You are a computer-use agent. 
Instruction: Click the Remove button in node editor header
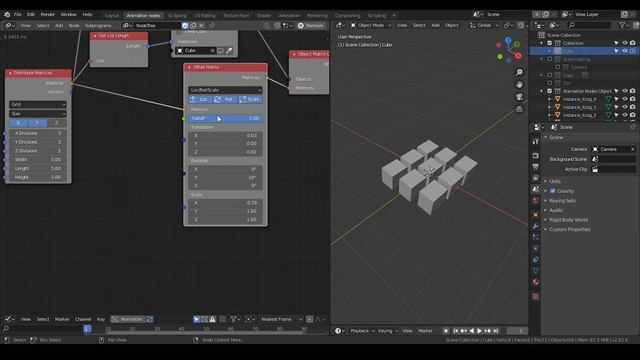tap(311, 25)
